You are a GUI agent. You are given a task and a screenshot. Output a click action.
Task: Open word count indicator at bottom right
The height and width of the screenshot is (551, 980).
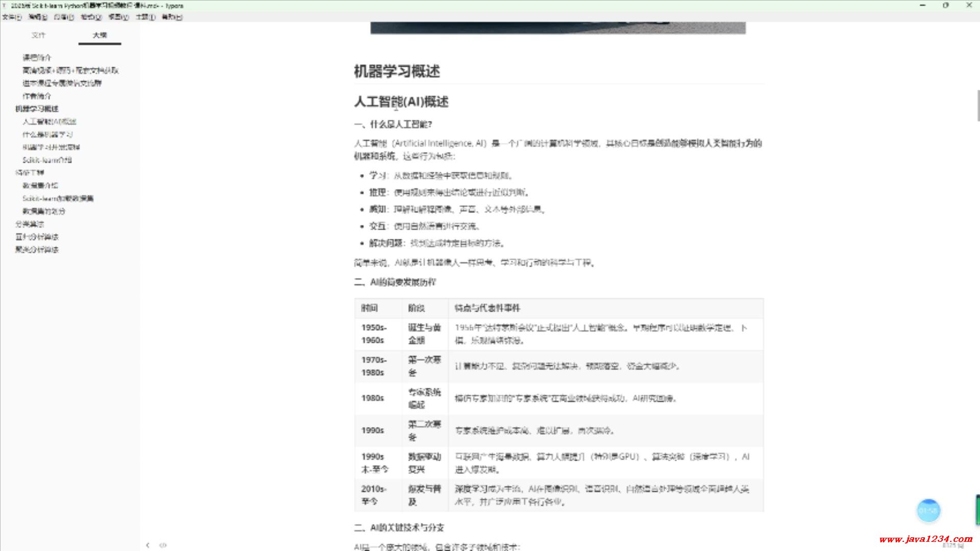(x=952, y=546)
